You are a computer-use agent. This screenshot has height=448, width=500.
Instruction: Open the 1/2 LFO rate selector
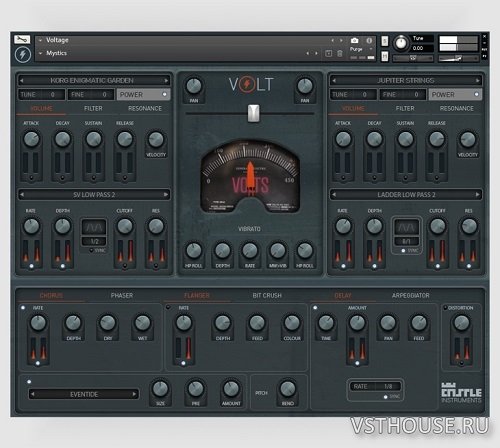(x=94, y=241)
